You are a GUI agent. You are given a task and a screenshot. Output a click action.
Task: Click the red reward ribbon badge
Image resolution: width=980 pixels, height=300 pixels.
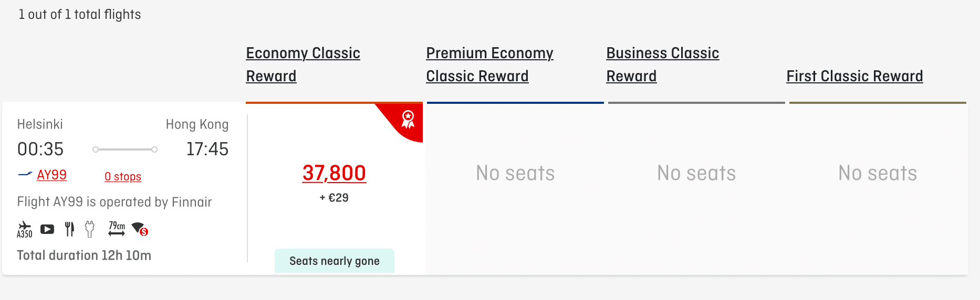[x=408, y=120]
